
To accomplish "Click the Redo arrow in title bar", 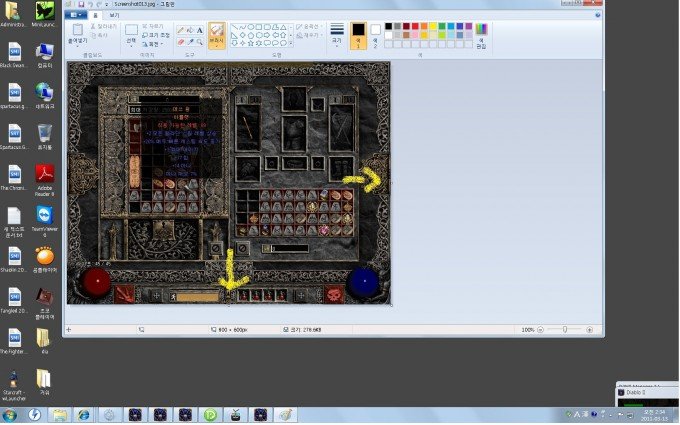I will (99, 4).
